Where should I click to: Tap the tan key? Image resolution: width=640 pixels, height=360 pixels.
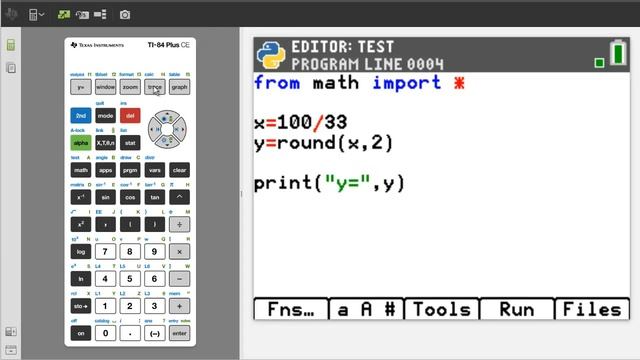coord(155,197)
